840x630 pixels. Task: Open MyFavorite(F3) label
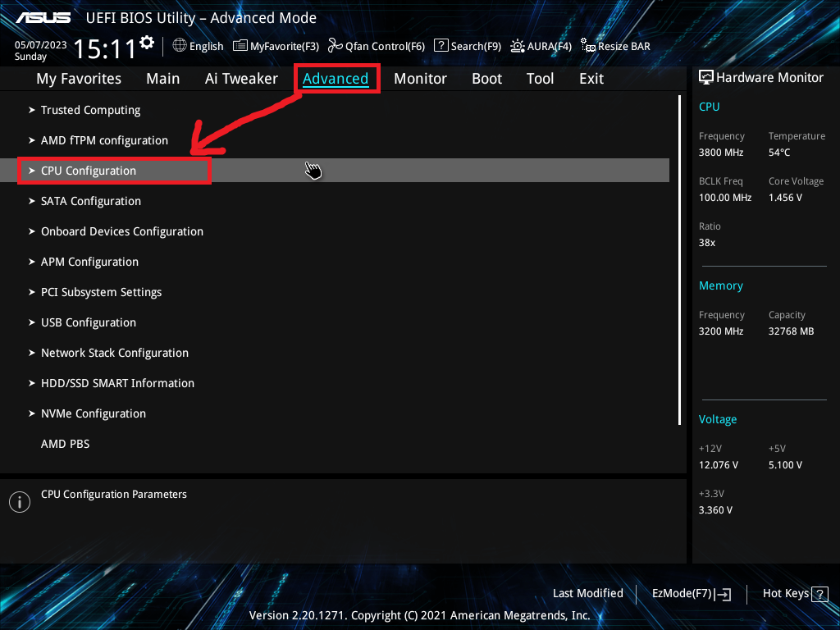point(285,47)
